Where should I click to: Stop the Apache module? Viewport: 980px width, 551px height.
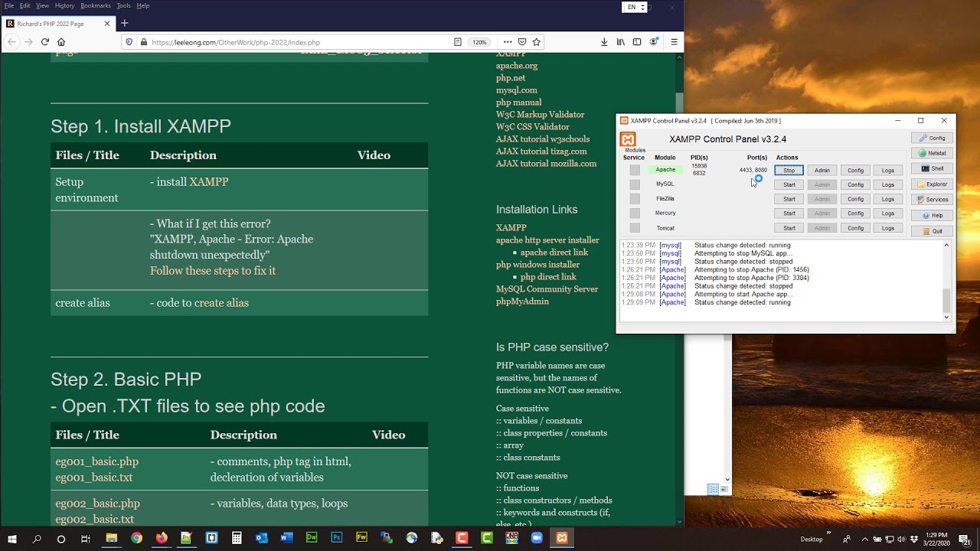point(789,170)
